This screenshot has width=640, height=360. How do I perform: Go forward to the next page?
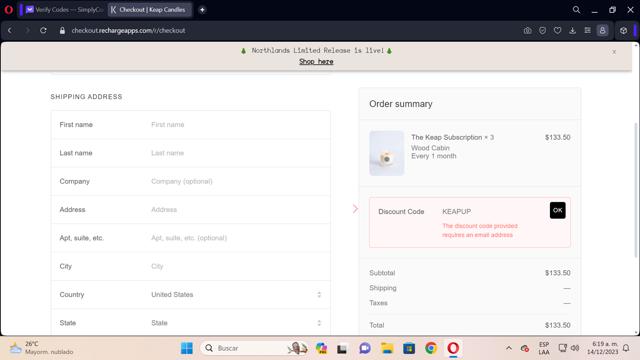click(27, 31)
